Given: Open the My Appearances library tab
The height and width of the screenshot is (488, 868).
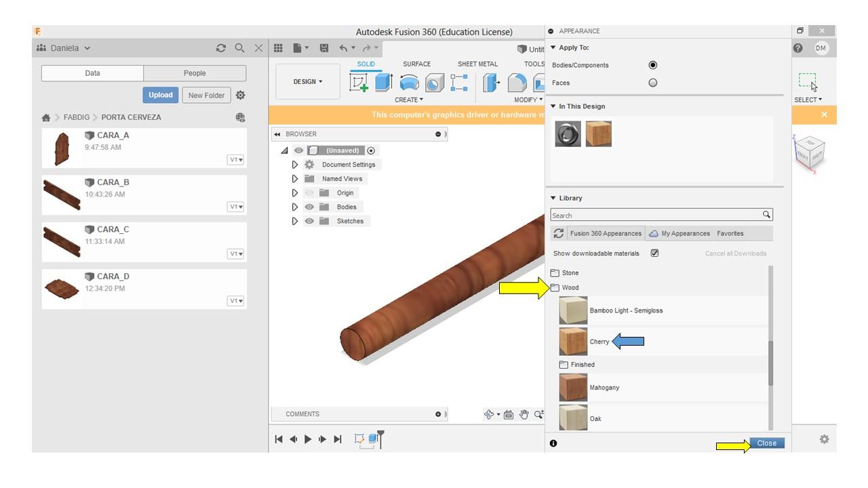Looking at the screenshot, I should click(x=679, y=233).
